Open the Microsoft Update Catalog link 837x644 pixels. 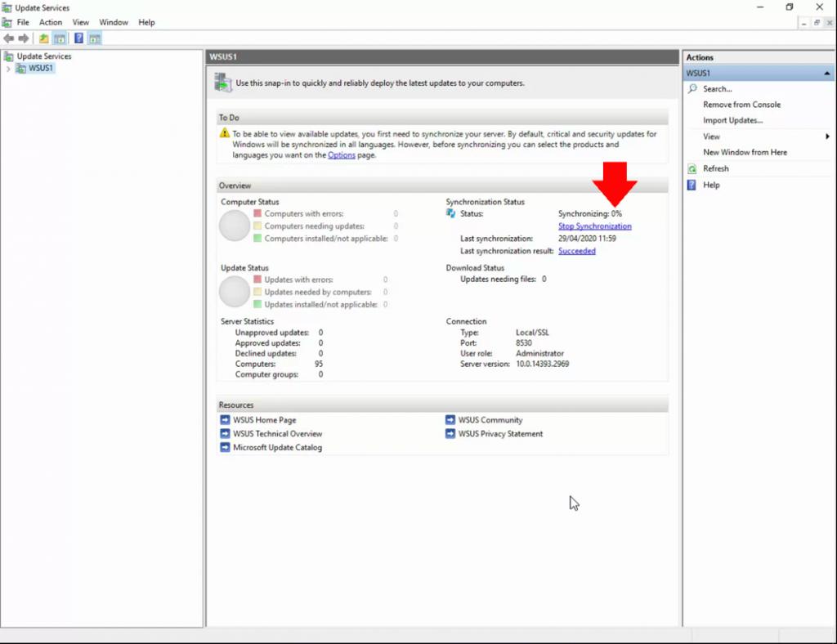click(x=277, y=448)
